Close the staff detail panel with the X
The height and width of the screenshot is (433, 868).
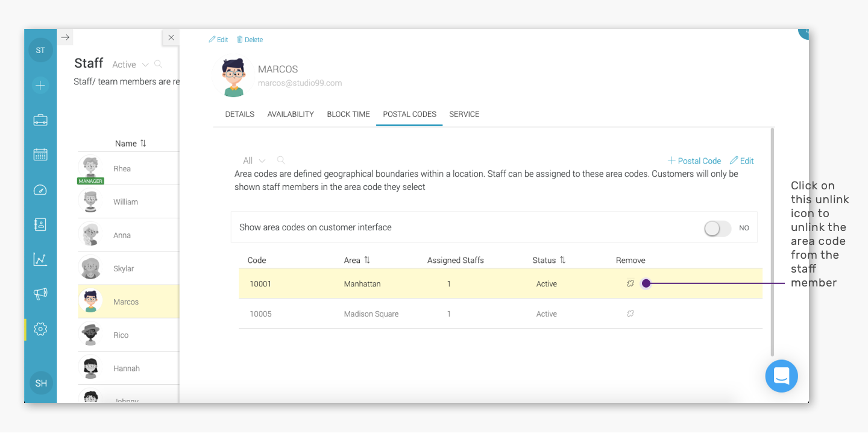click(171, 37)
